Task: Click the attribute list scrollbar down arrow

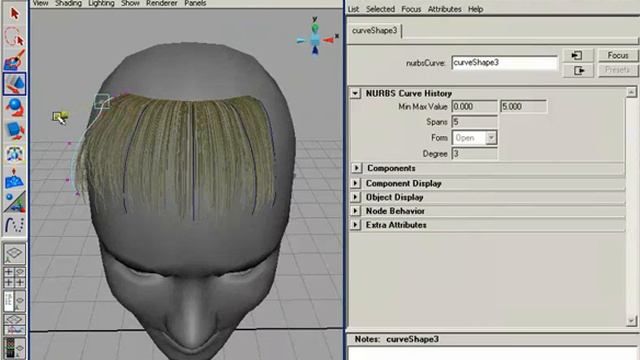Action: click(631, 321)
